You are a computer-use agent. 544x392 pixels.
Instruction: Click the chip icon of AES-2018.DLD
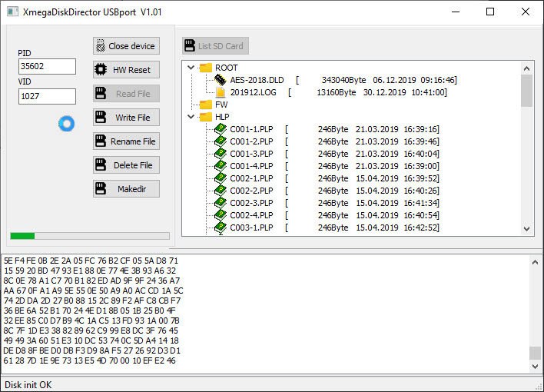coord(220,80)
